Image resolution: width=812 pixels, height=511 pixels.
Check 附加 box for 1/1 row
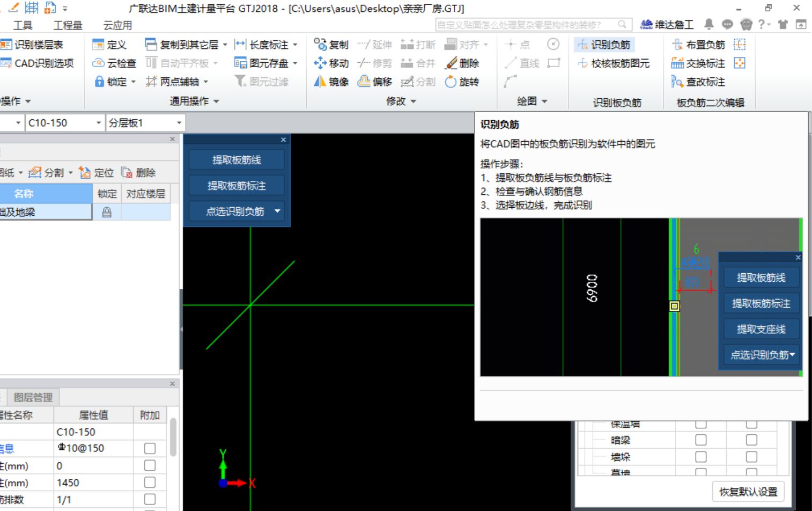point(150,500)
